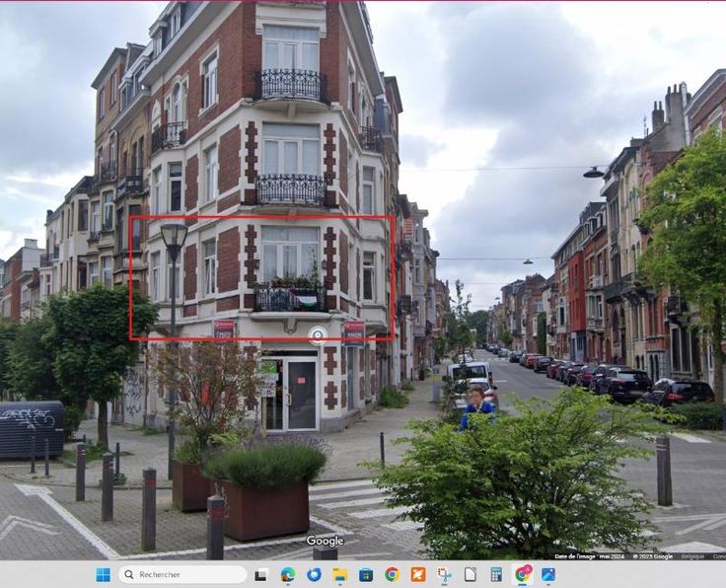Launch Microsoft Edge from the taskbar

(288, 574)
